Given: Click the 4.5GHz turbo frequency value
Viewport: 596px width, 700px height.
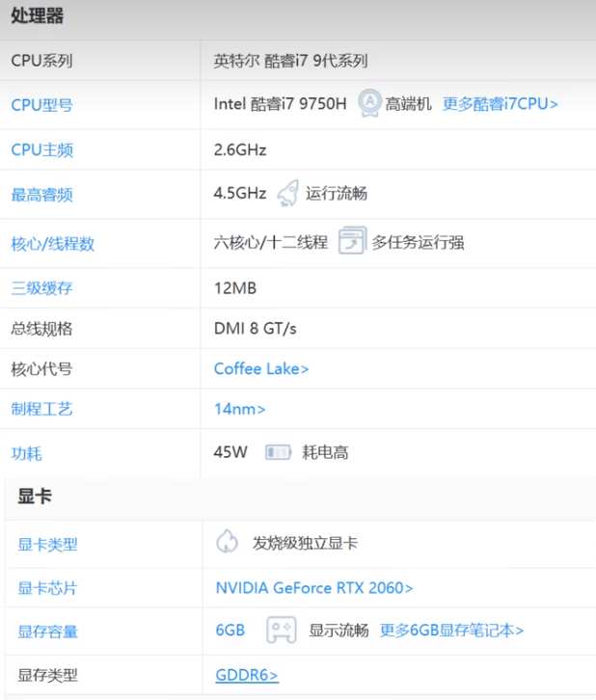Looking at the screenshot, I should (240, 193).
